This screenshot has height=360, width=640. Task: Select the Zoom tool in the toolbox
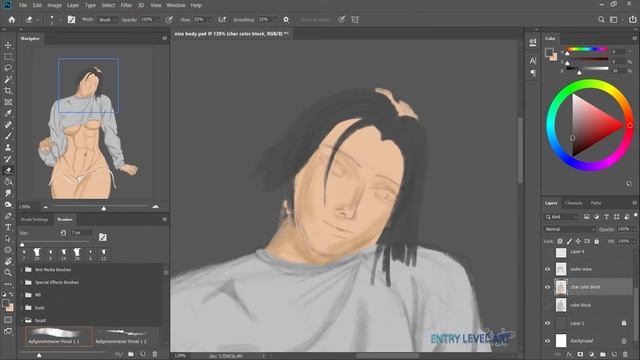point(8,272)
